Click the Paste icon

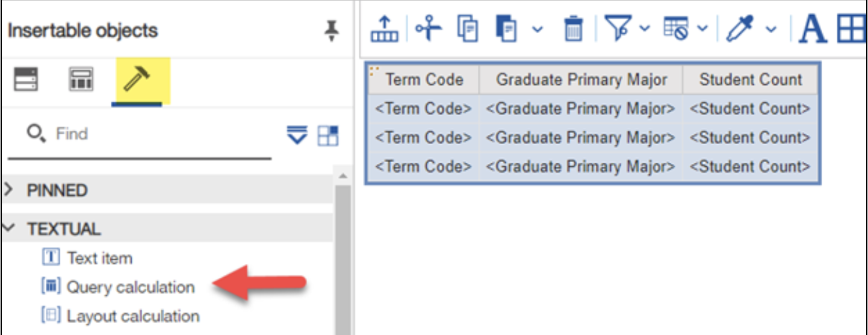point(506,29)
